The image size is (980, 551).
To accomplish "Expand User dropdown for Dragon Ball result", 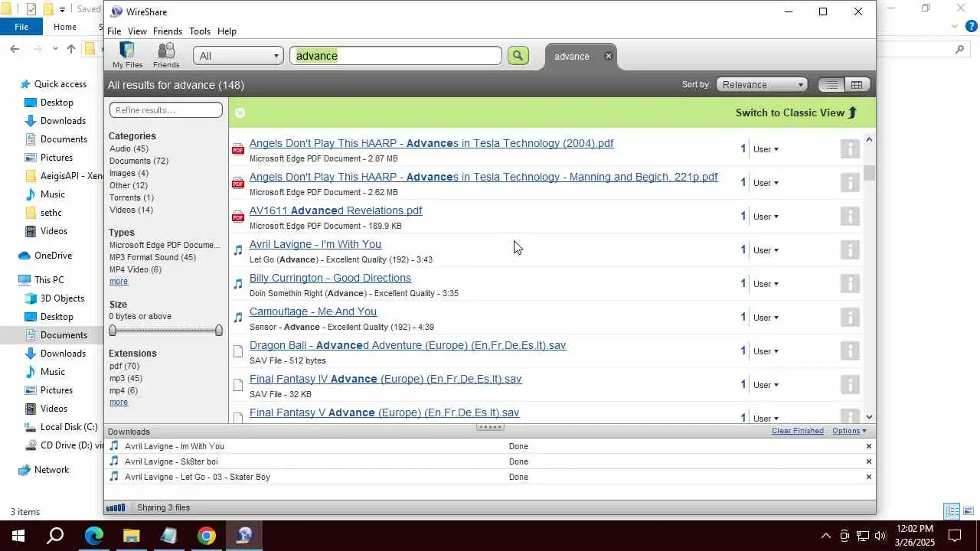I will [766, 351].
